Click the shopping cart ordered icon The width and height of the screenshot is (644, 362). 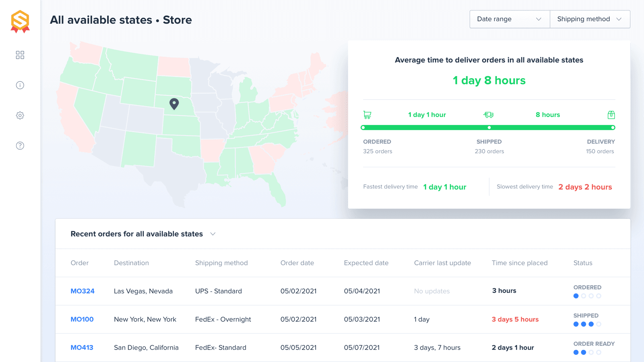pyautogui.click(x=367, y=115)
